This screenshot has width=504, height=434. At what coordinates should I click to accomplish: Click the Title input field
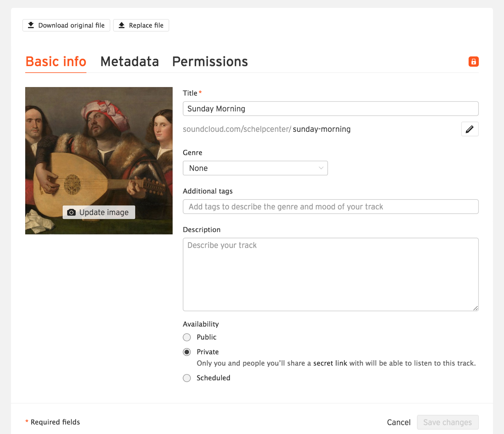coord(331,109)
